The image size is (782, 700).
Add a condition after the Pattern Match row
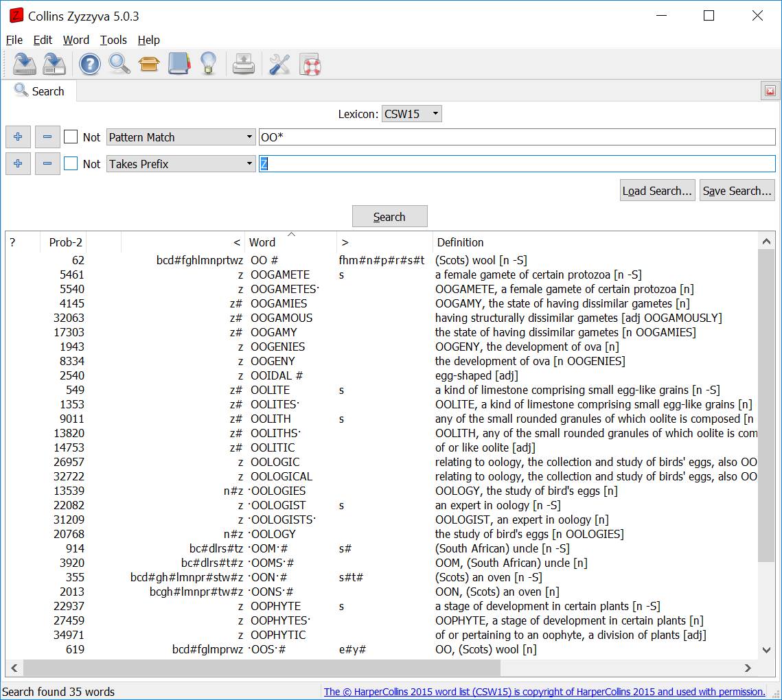point(18,137)
